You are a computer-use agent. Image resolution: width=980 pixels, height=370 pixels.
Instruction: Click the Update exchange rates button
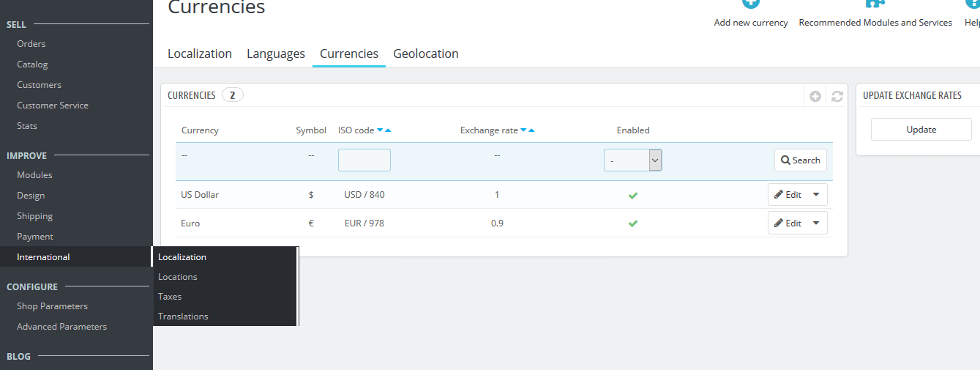point(921,130)
